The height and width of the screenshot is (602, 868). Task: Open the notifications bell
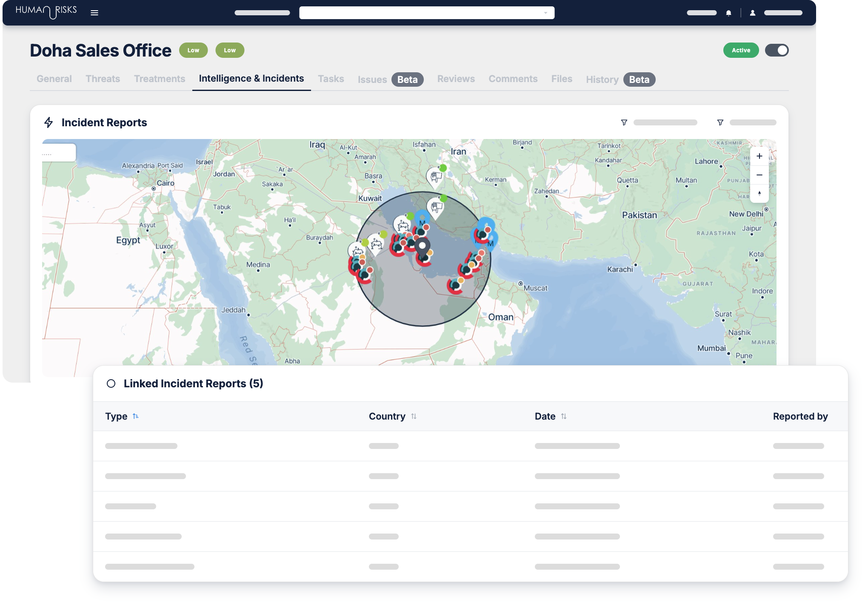click(x=728, y=13)
